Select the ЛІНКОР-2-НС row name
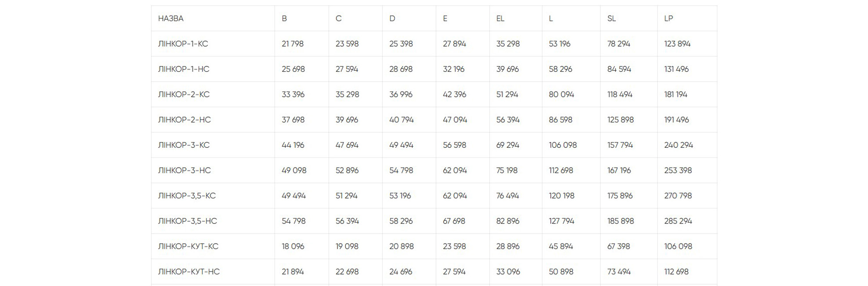 (184, 120)
